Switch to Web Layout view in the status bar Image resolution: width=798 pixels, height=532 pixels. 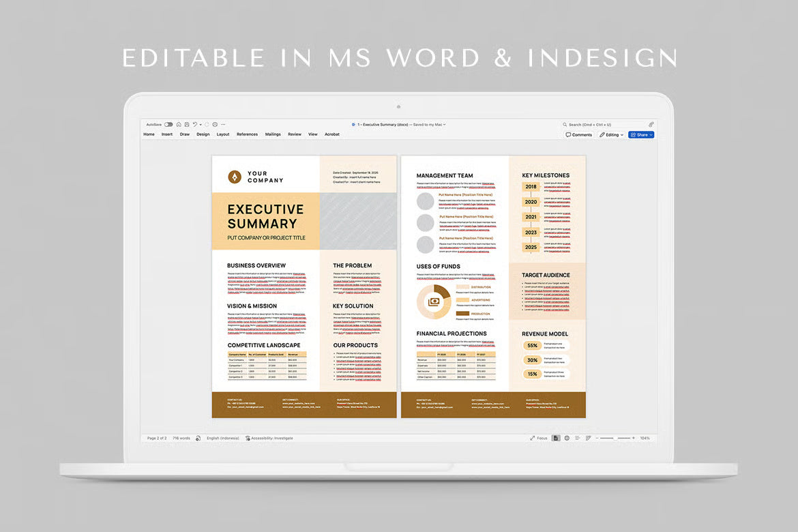click(x=567, y=438)
